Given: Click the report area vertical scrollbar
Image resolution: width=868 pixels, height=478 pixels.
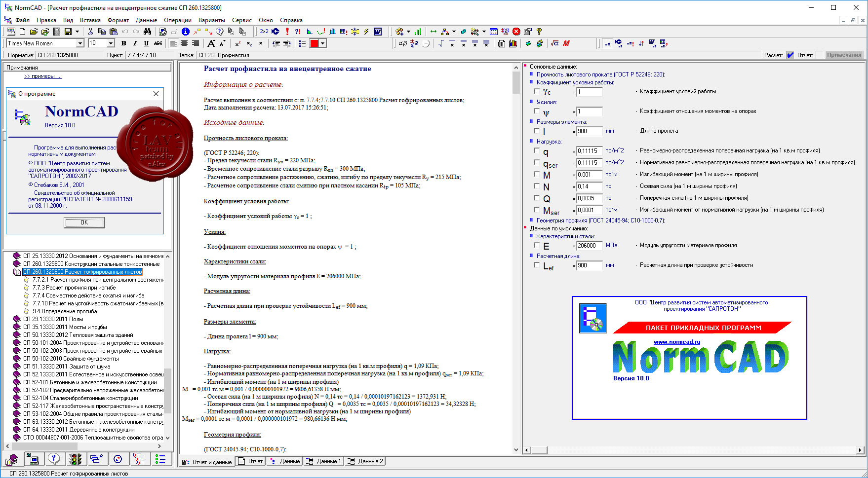Looking at the screenshot, I should [516, 258].
